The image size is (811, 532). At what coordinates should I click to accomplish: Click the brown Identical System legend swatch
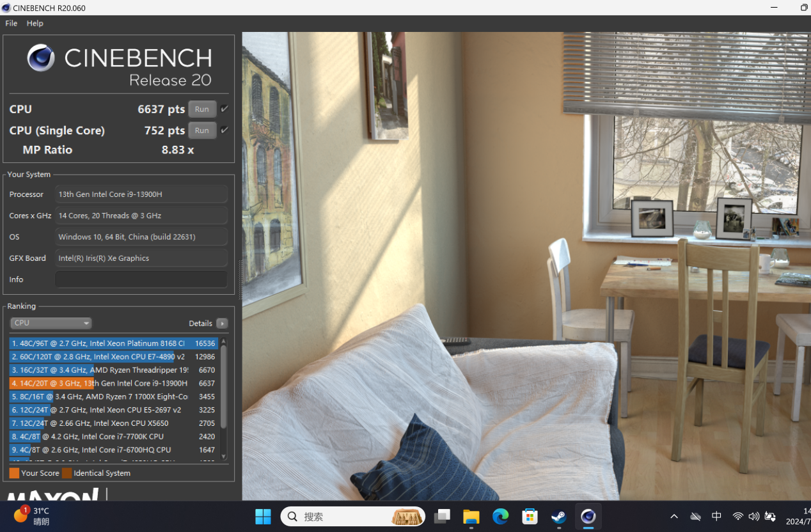pyautogui.click(x=67, y=473)
